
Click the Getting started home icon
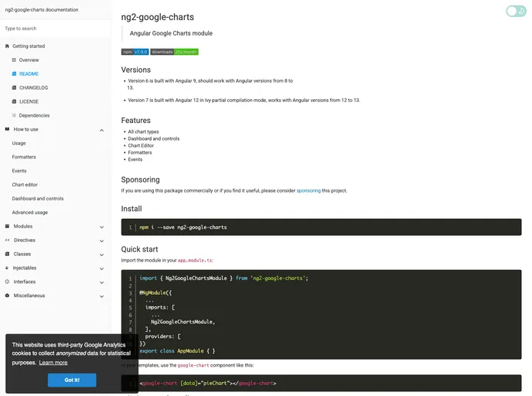(x=7, y=46)
